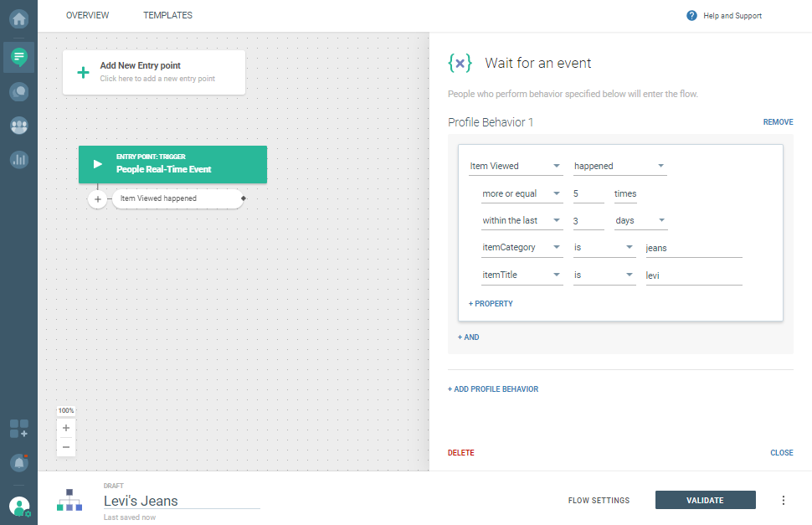Click the Validate button
This screenshot has height=525, width=812.
coord(705,501)
